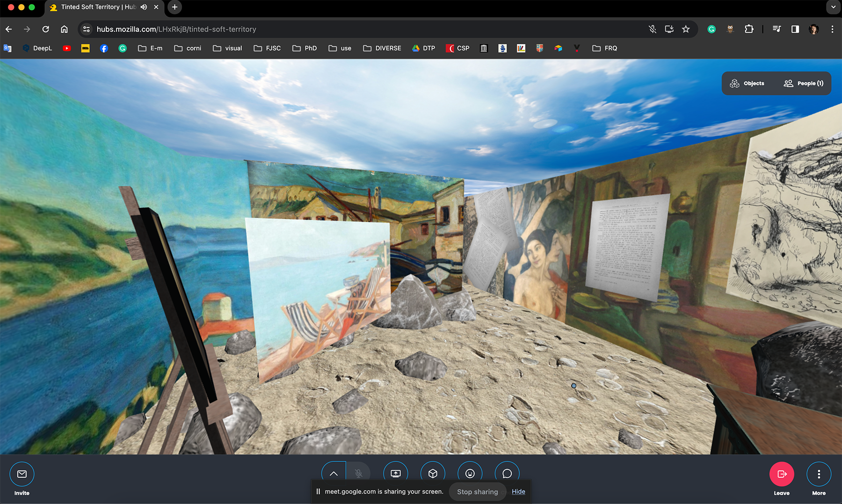Click the install app icon in address bar
Screen dimensions: 842x504
click(669, 29)
